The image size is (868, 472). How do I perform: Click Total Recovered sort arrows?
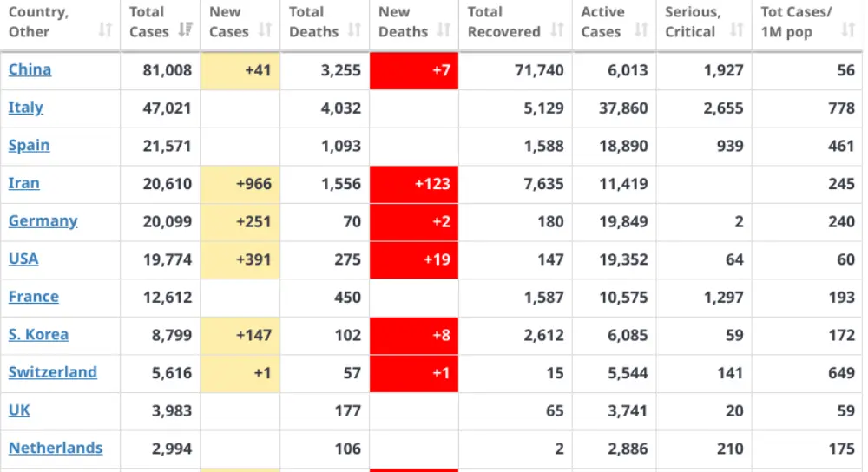[557, 29]
